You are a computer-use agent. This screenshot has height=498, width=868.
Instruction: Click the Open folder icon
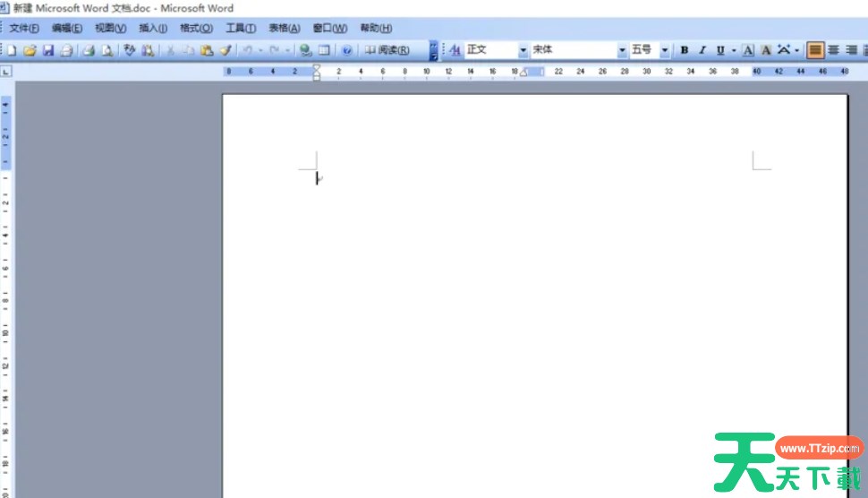pyautogui.click(x=30, y=50)
